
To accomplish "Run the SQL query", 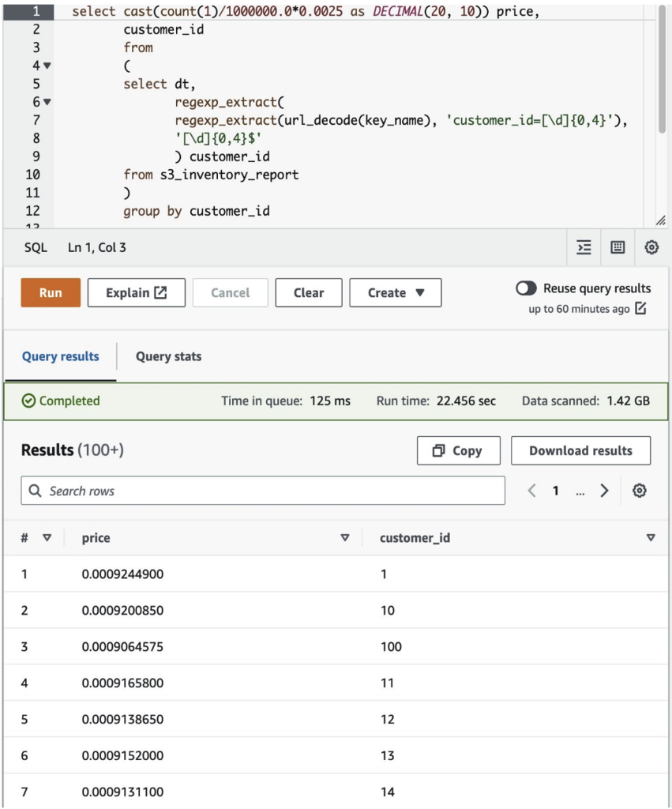I will coord(50,292).
